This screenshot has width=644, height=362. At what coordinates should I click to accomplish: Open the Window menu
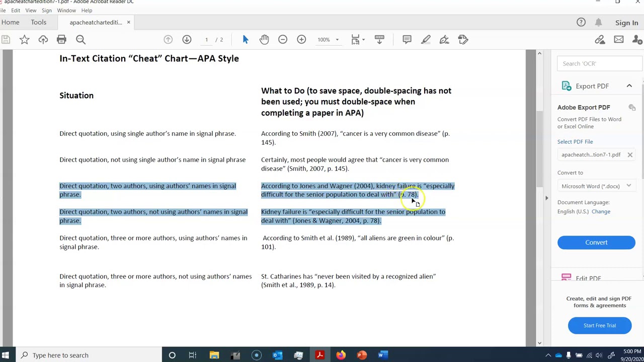66,10
